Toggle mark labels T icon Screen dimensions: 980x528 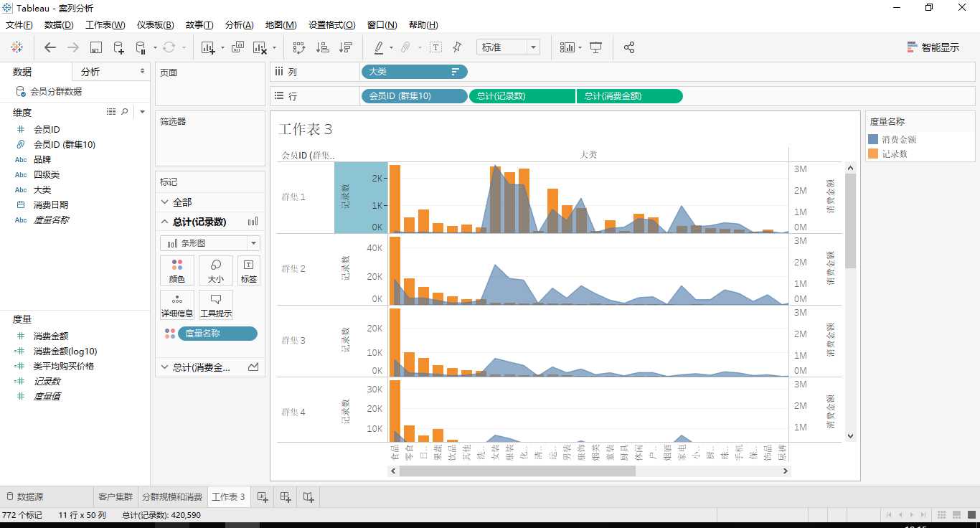(x=435, y=47)
